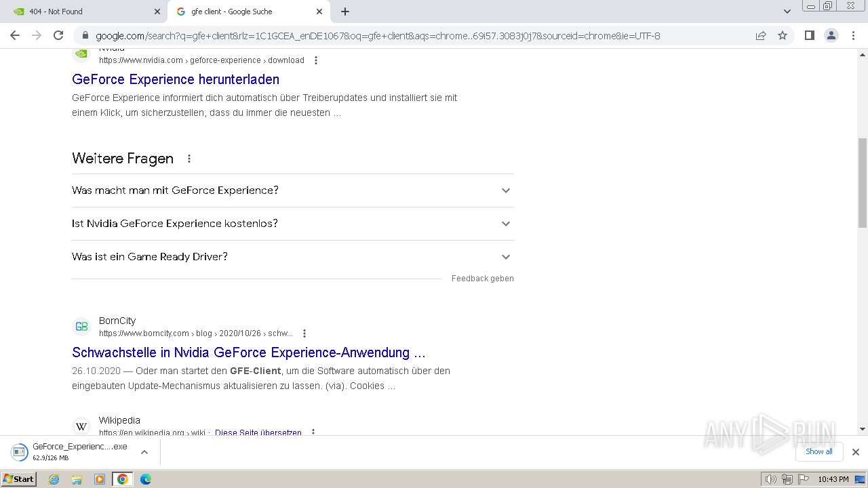Click the 10:43 PM system clock
Image resolution: width=868 pixels, height=488 pixels.
[833, 479]
